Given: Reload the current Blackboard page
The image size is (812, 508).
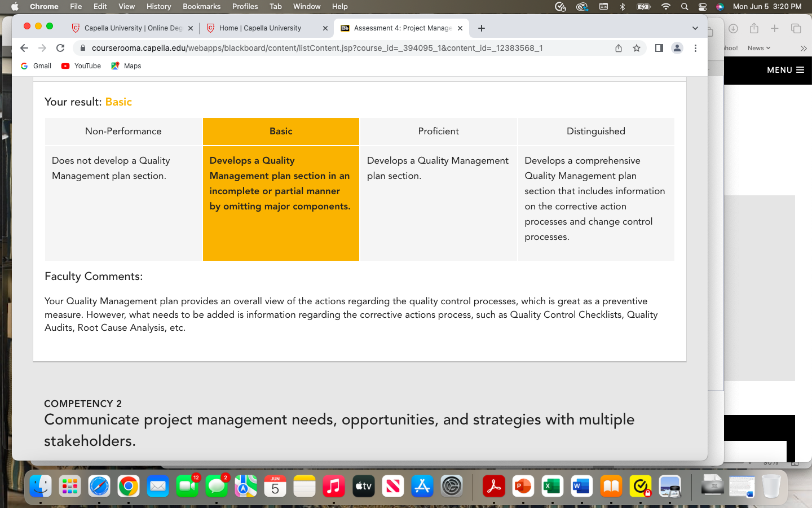Looking at the screenshot, I should pyautogui.click(x=60, y=48).
